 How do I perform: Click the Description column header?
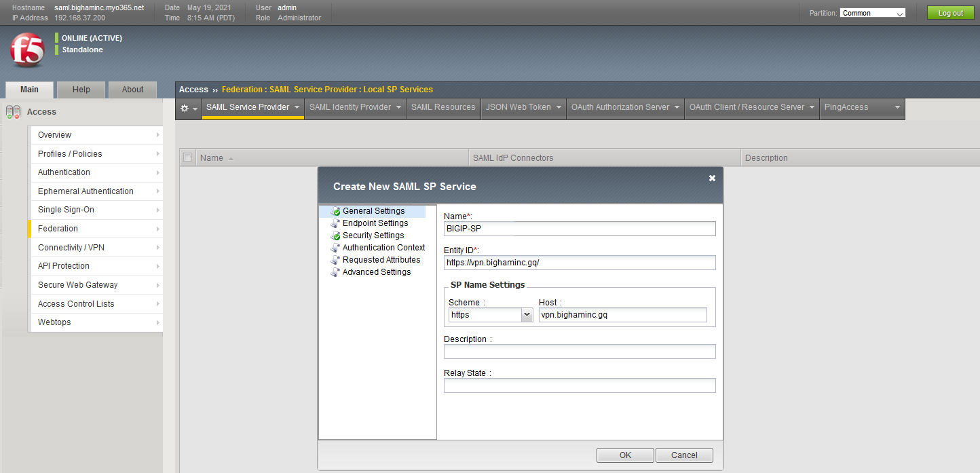coord(766,158)
